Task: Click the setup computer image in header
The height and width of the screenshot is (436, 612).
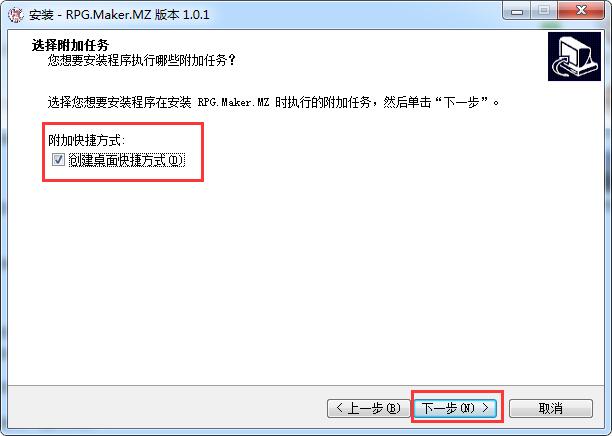Action: pyautogui.click(x=574, y=57)
